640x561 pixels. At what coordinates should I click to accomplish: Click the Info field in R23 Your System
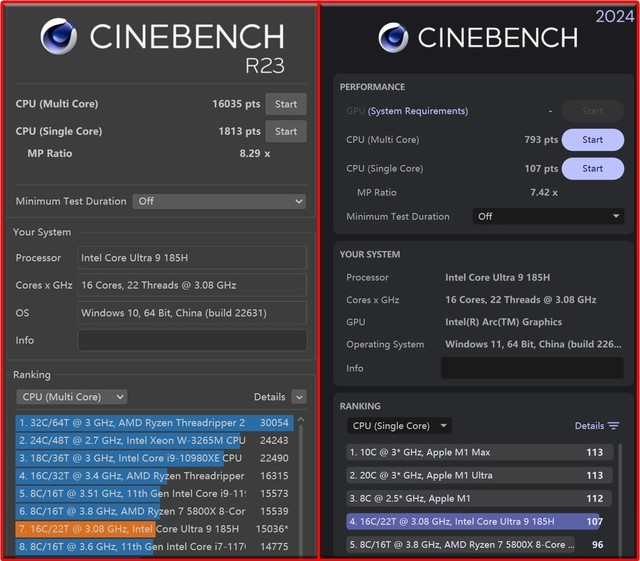[x=192, y=340]
